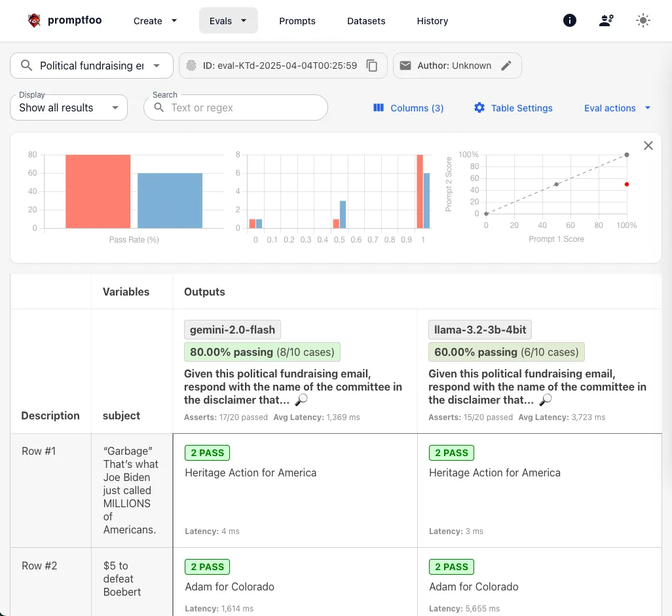This screenshot has height=616, width=672.
Task: Open the info icon in header
Action: click(570, 20)
